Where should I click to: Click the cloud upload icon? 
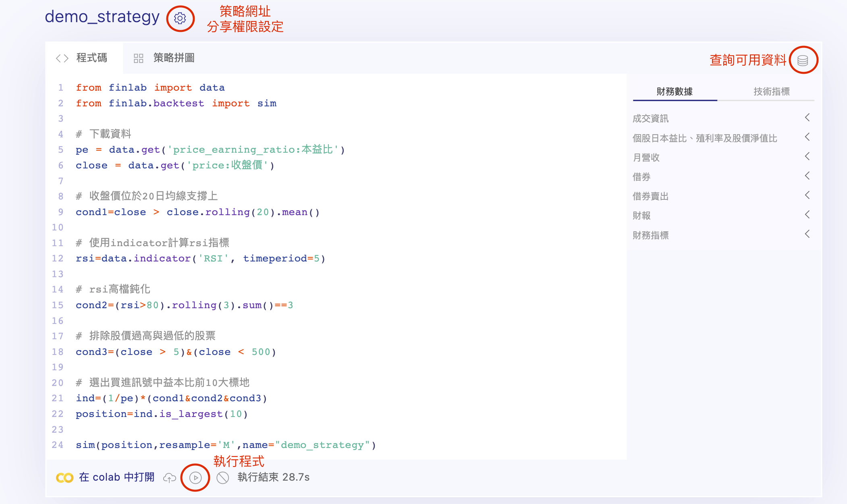170,478
